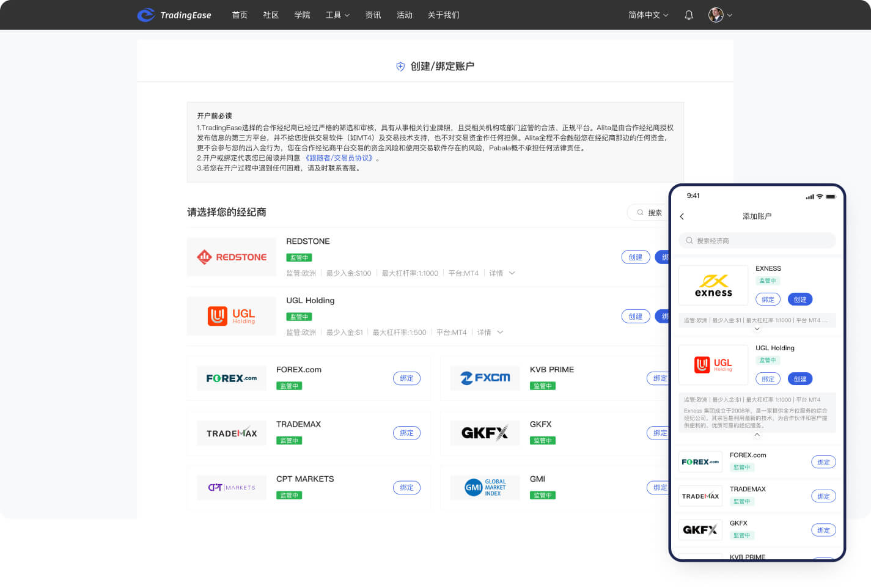Click 绑定 button for FOREX.com
Viewport: 871px width, 588px height.
point(406,378)
